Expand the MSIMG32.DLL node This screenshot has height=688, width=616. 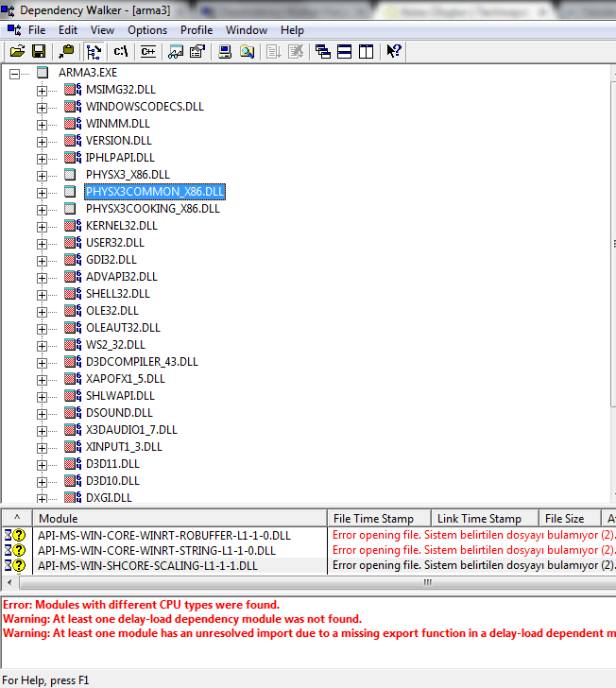(x=42, y=91)
